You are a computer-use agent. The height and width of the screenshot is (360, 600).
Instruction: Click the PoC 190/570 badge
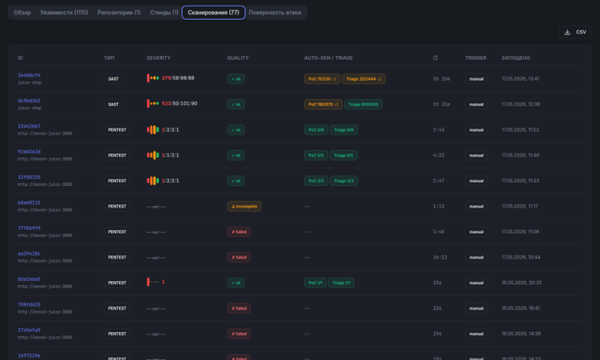point(323,104)
